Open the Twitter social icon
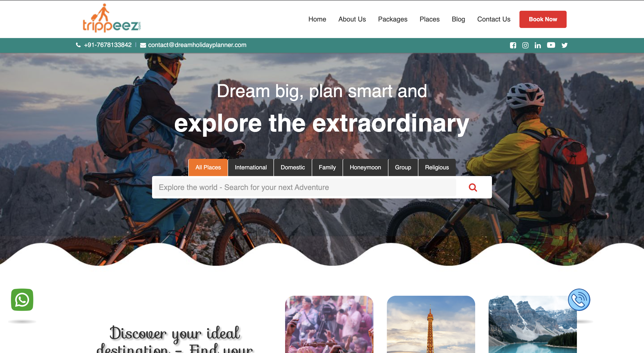This screenshot has height=353, width=644. tap(564, 45)
